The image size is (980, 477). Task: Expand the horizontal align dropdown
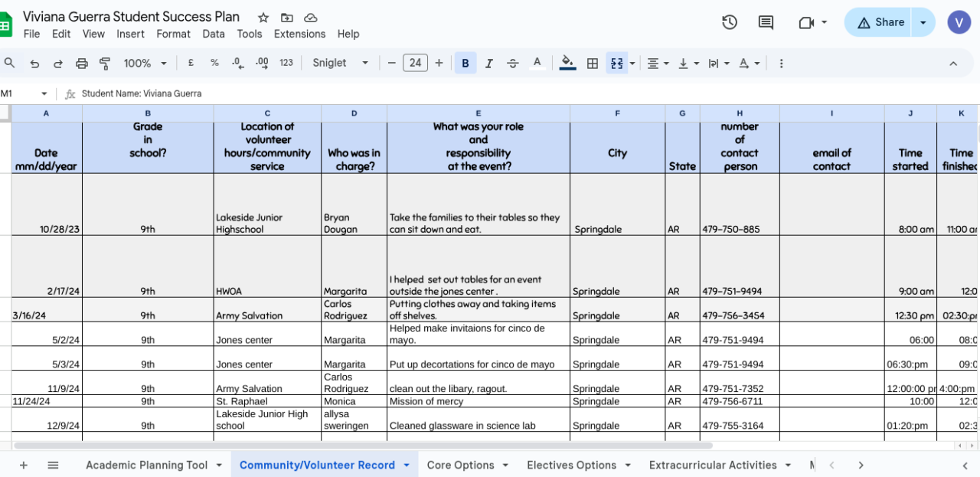pyautogui.click(x=658, y=64)
